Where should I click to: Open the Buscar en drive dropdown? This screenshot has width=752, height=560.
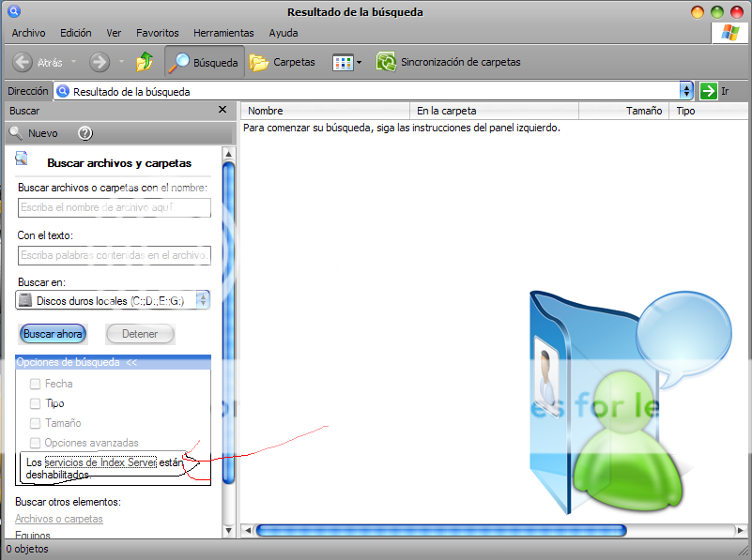click(x=204, y=300)
